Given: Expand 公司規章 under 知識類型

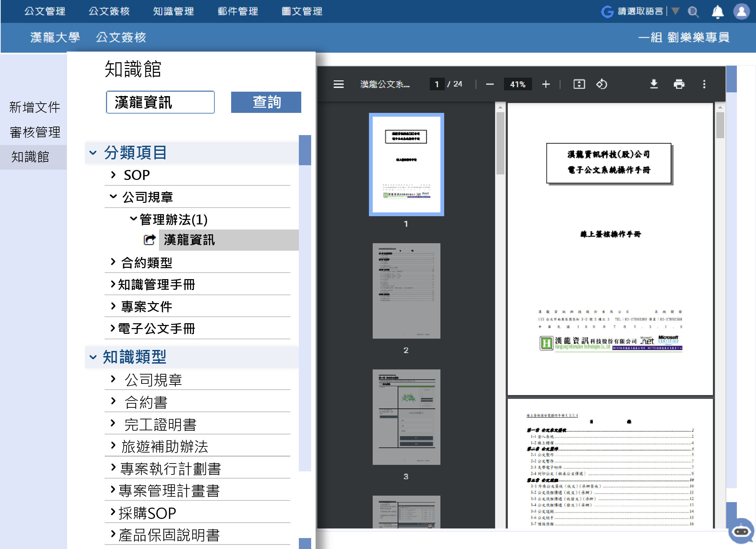Looking at the screenshot, I should point(113,379).
